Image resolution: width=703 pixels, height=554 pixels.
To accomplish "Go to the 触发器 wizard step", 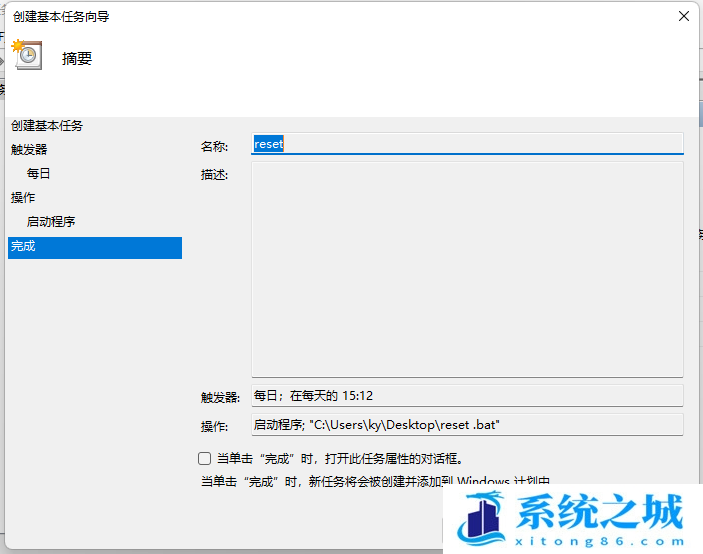I will pyautogui.click(x=29, y=149).
